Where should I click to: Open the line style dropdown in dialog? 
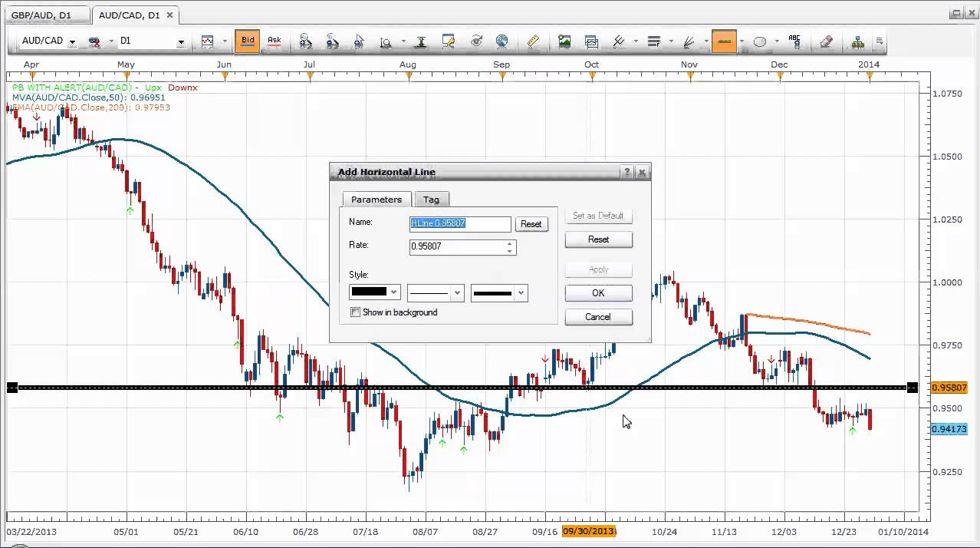436,292
